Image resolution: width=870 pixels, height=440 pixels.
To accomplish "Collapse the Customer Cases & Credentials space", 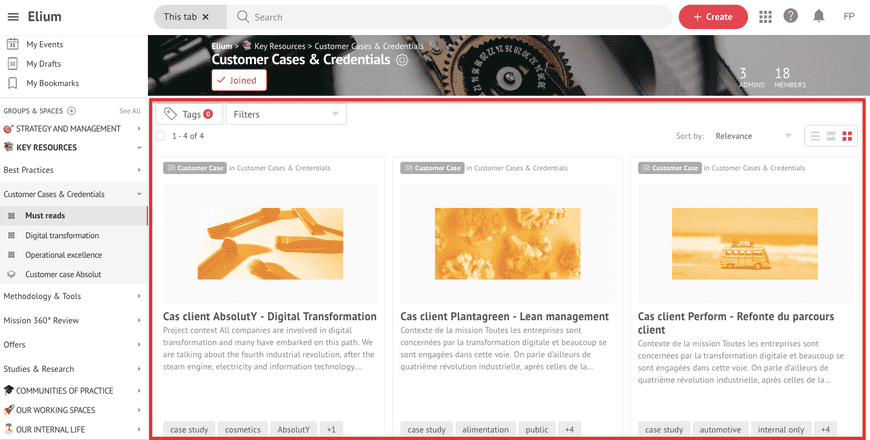I will point(139,194).
